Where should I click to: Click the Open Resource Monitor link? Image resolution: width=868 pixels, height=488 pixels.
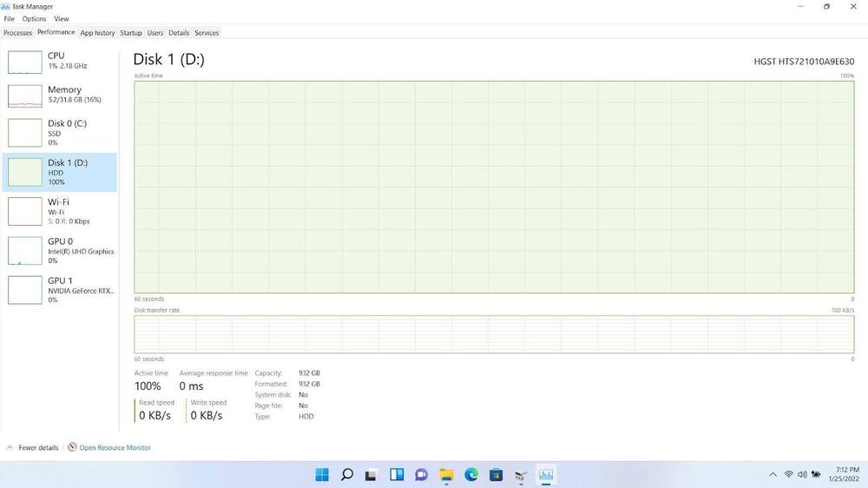115,447
